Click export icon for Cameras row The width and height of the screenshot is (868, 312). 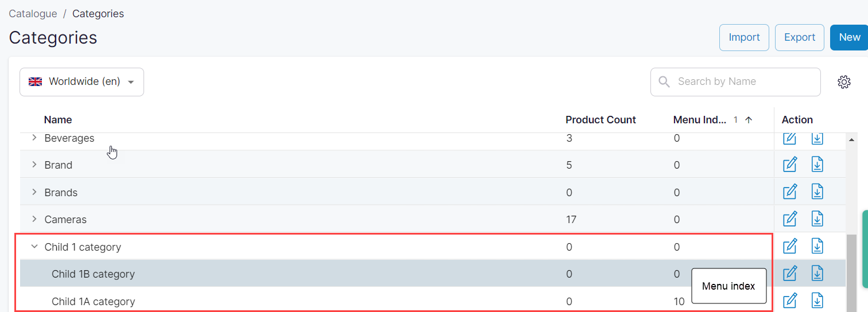[817, 219]
